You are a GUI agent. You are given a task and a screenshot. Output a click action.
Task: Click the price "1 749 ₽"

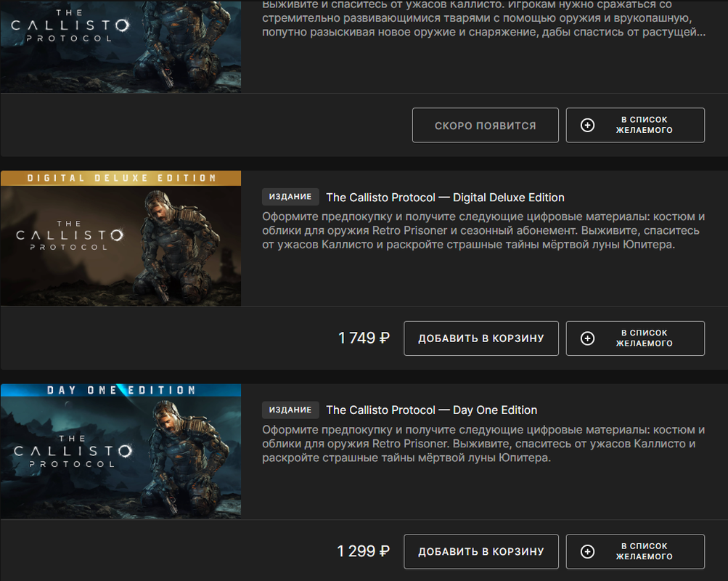point(364,338)
